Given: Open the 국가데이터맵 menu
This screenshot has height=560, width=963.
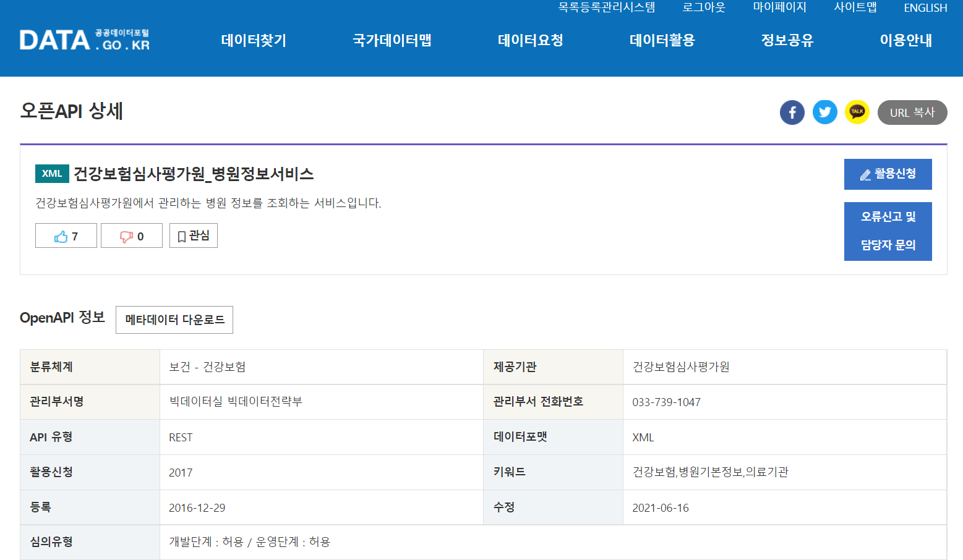Looking at the screenshot, I should [392, 40].
